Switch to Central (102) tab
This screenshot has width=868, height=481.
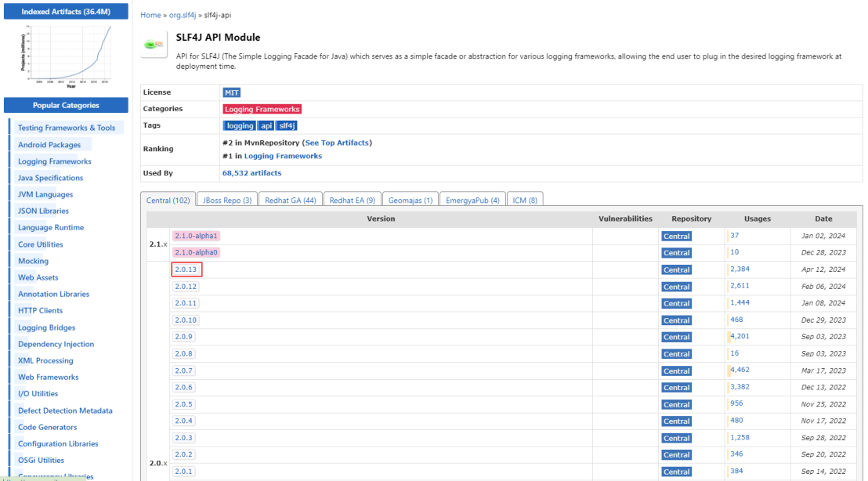(168, 200)
